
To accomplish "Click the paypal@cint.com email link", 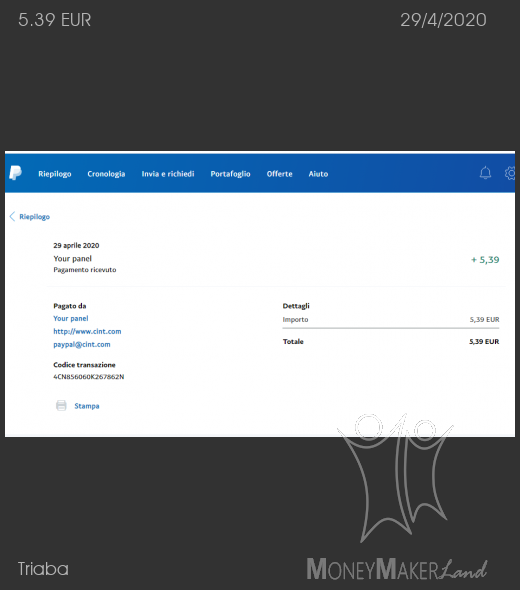I will click(x=82, y=344).
